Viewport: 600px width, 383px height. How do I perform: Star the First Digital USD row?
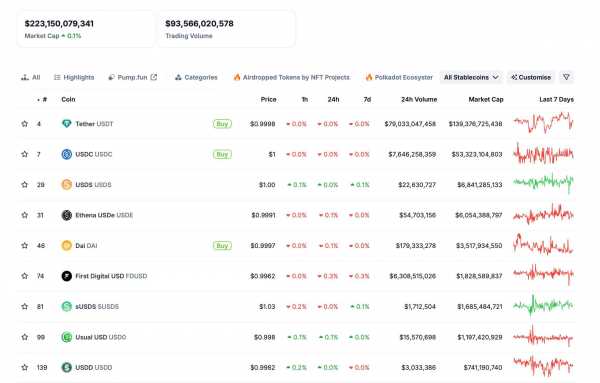pyautogui.click(x=25, y=276)
